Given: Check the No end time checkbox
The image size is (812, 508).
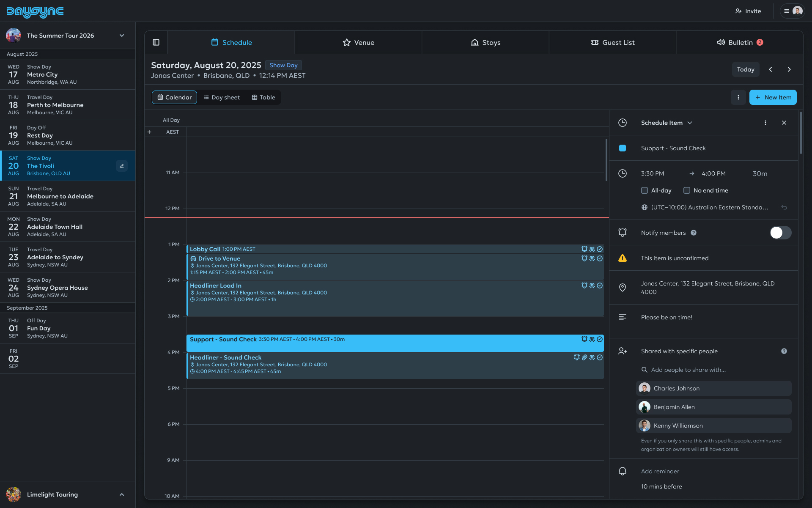Looking at the screenshot, I should [x=687, y=190].
